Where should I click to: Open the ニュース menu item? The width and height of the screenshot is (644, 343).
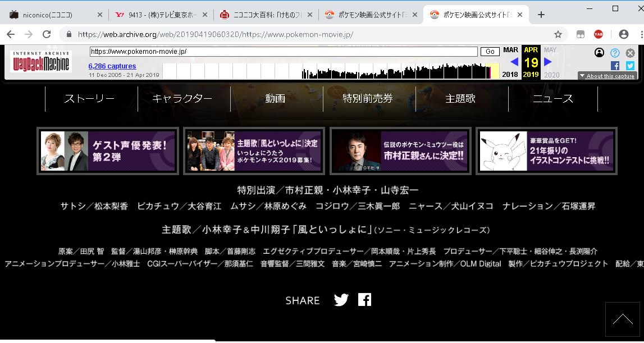click(x=553, y=99)
